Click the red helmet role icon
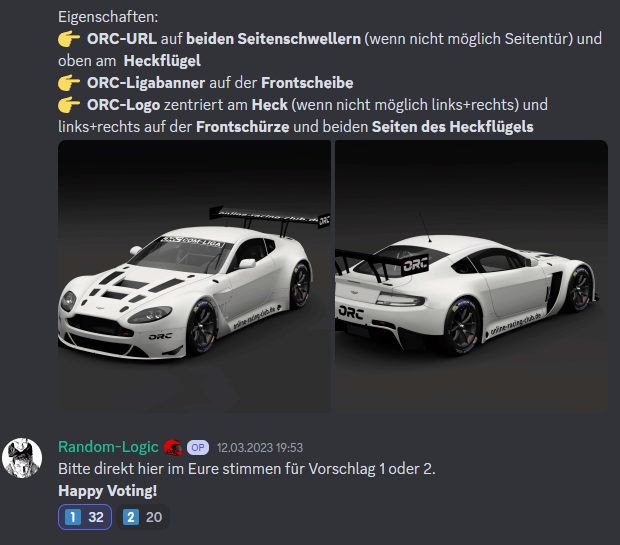Screen dimensions: 620x545 click(173, 447)
